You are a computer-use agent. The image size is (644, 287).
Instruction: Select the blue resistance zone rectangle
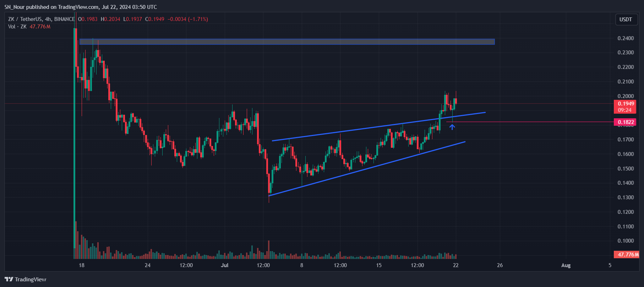287,42
